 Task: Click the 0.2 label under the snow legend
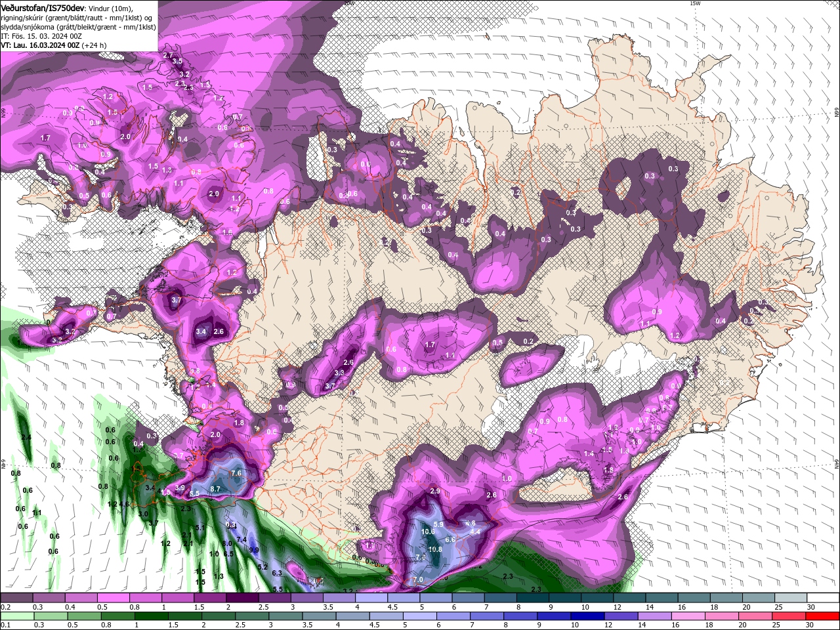point(5,607)
